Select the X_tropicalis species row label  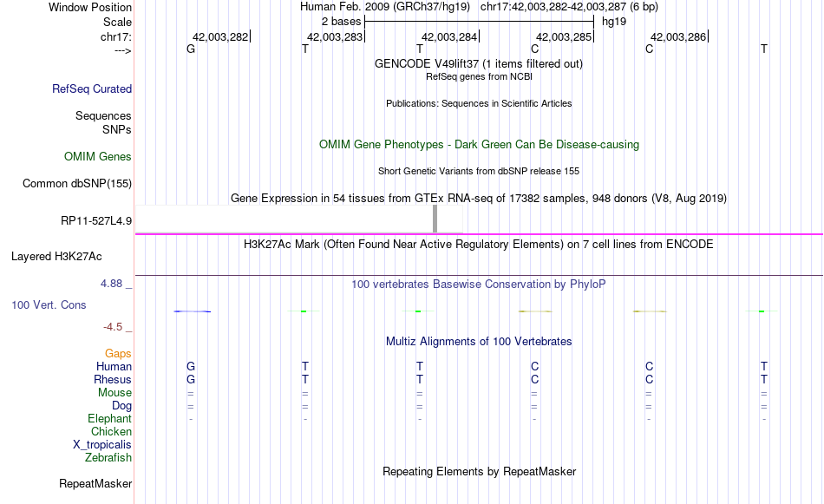click(102, 445)
